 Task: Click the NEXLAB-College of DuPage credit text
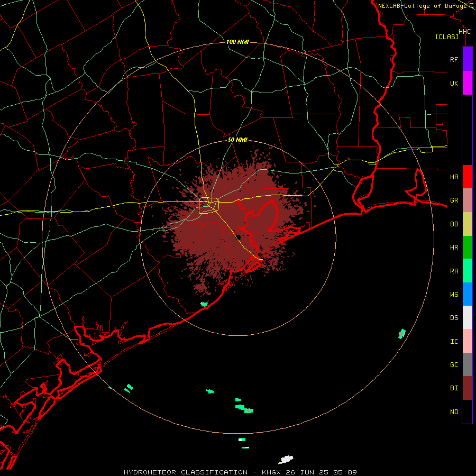[422, 6]
